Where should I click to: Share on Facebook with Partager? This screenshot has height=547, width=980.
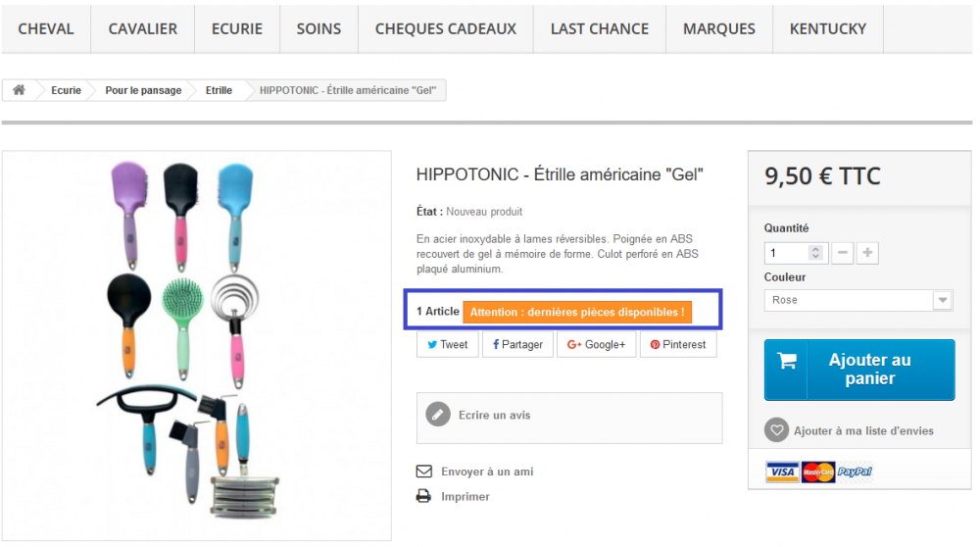(x=517, y=344)
